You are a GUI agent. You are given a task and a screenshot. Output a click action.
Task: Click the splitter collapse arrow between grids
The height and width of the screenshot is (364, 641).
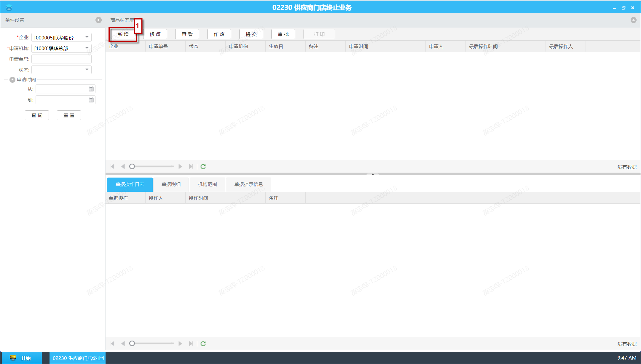[x=373, y=174]
